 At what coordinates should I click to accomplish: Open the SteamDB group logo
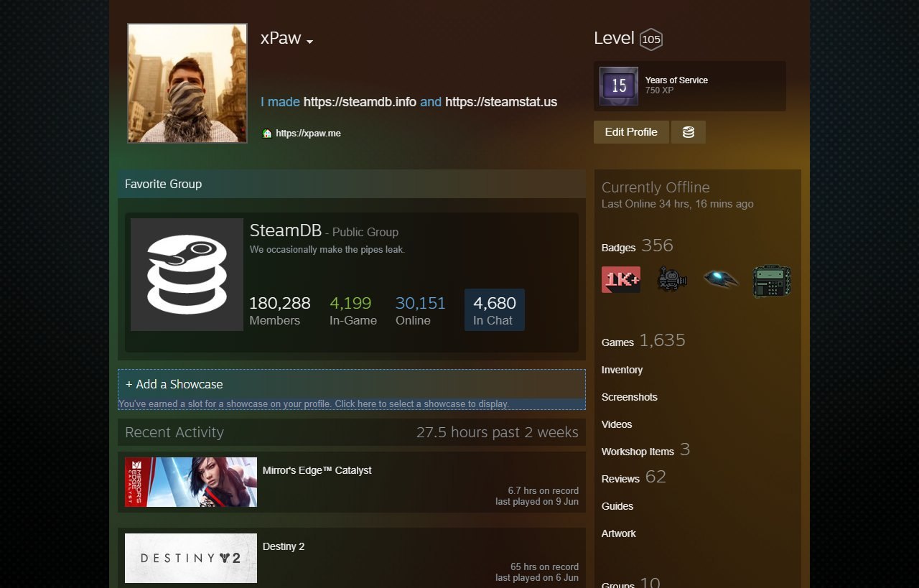coord(187,274)
